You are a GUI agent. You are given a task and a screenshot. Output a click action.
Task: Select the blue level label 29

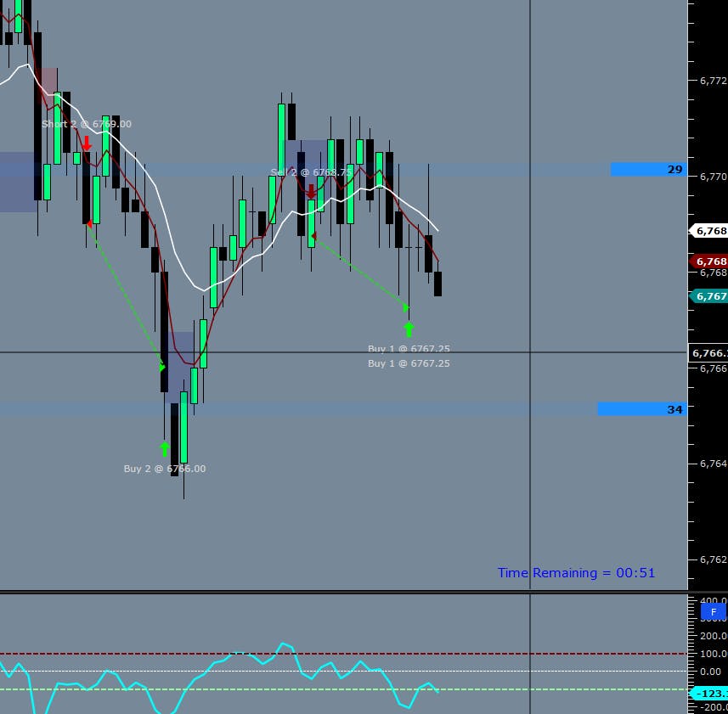tap(649, 169)
